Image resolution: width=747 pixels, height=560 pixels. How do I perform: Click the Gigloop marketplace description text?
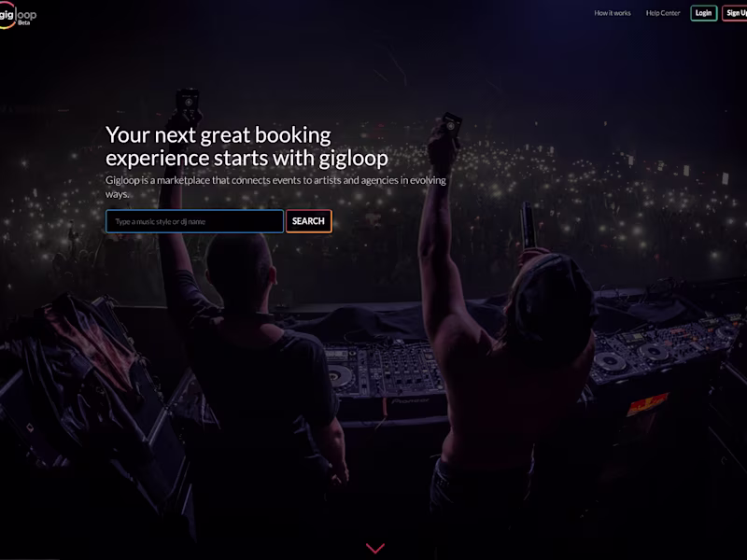[x=275, y=187]
